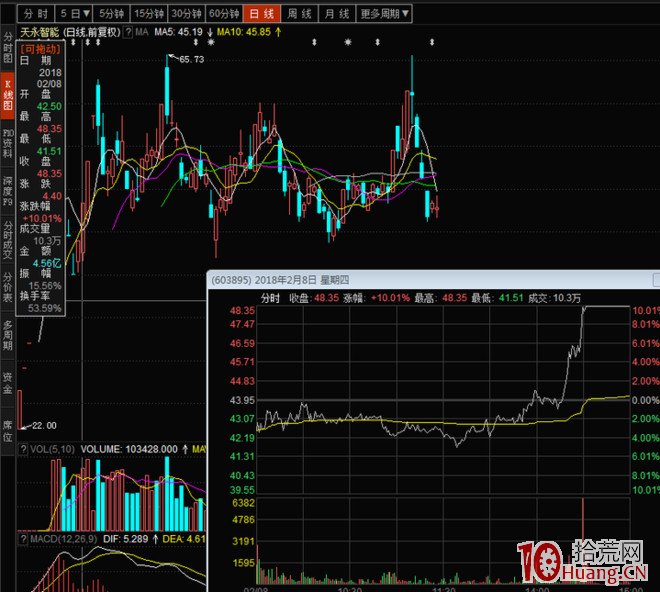
Task: Select K线图 in the left sidebar
Action: click(x=8, y=96)
